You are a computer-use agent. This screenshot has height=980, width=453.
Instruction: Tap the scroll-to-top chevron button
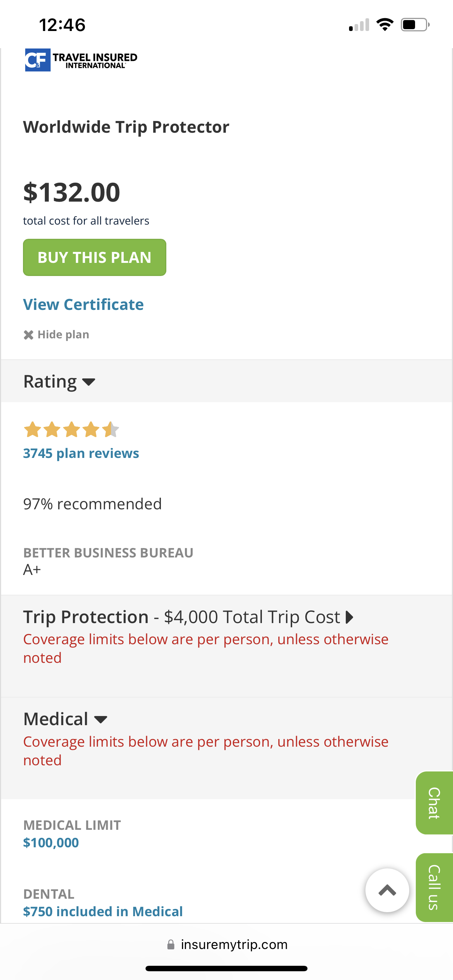coord(387,890)
